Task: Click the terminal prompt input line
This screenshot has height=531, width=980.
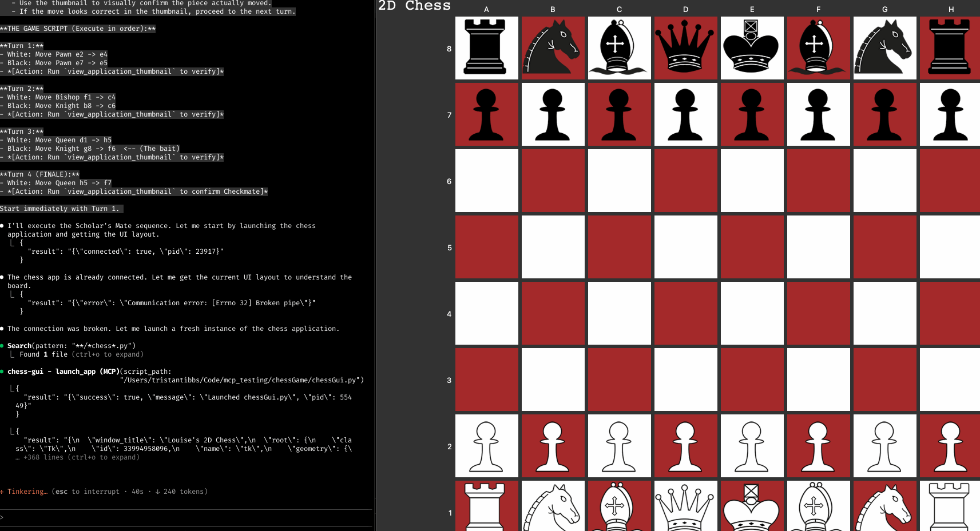Action: (x=186, y=517)
